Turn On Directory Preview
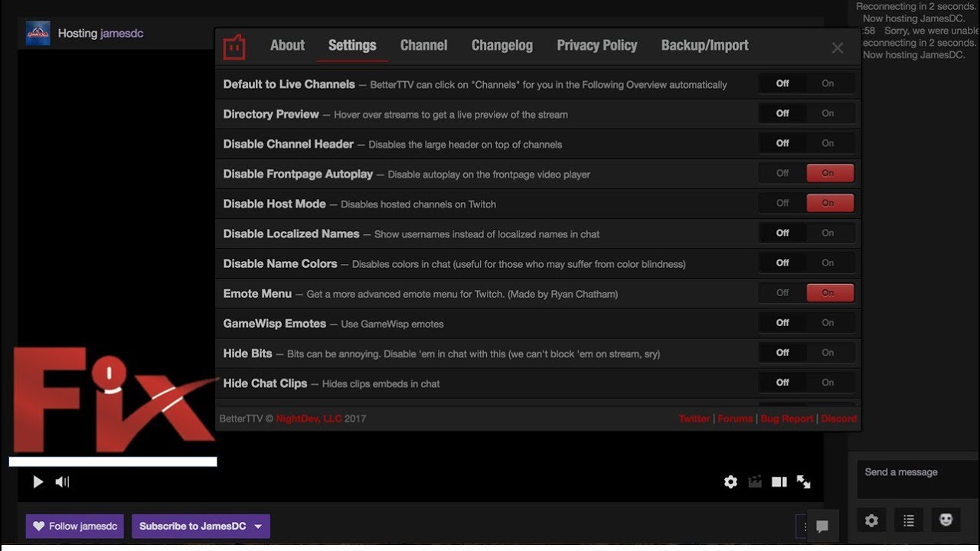Image resolution: width=980 pixels, height=551 pixels. [830, 113]
